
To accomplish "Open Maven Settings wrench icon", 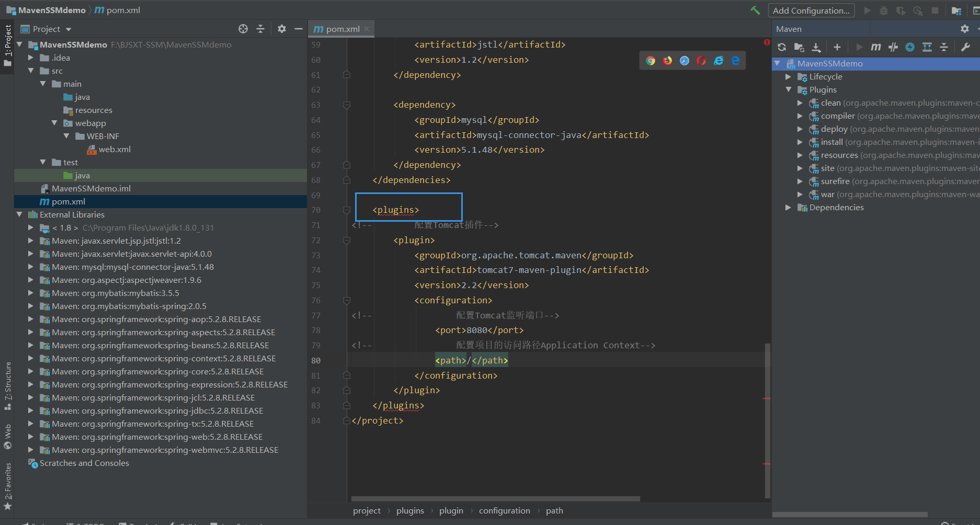I will pyautogui.click(x=965, y=47).
